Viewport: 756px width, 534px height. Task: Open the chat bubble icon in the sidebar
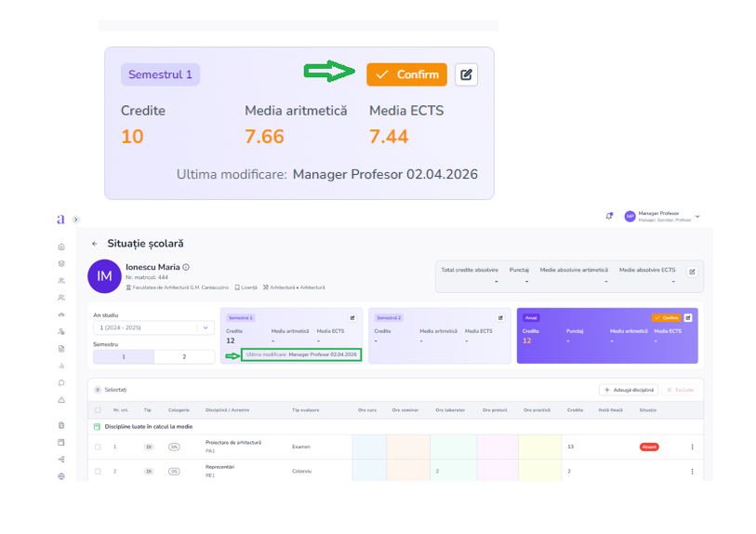pyautogui.click(x=61, y=382)
